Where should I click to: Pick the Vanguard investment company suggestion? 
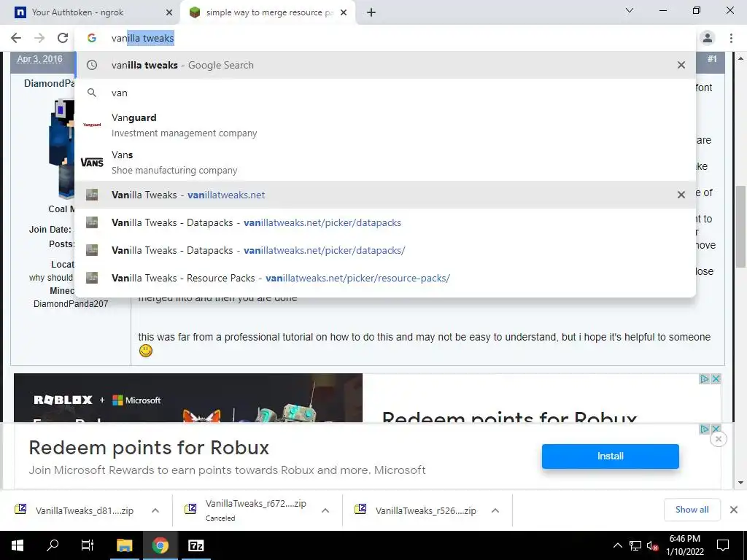[x=385, y=125]
